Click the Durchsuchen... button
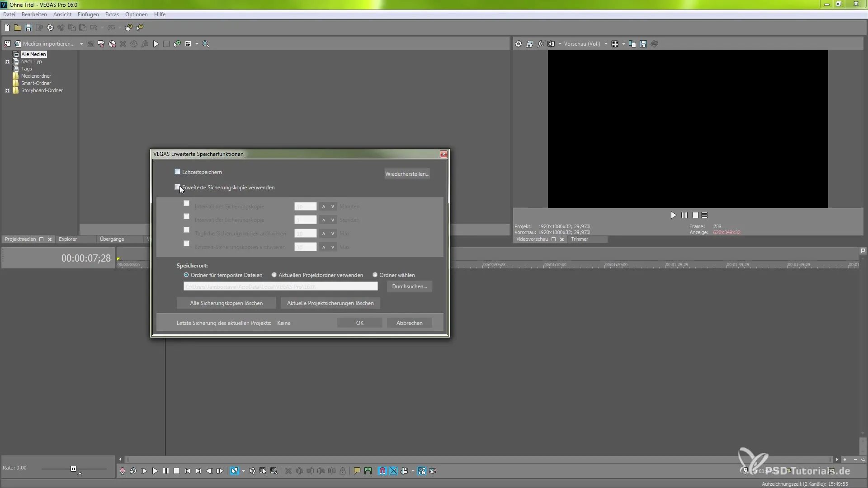868x488 pixels. click(x=410, y=286)
